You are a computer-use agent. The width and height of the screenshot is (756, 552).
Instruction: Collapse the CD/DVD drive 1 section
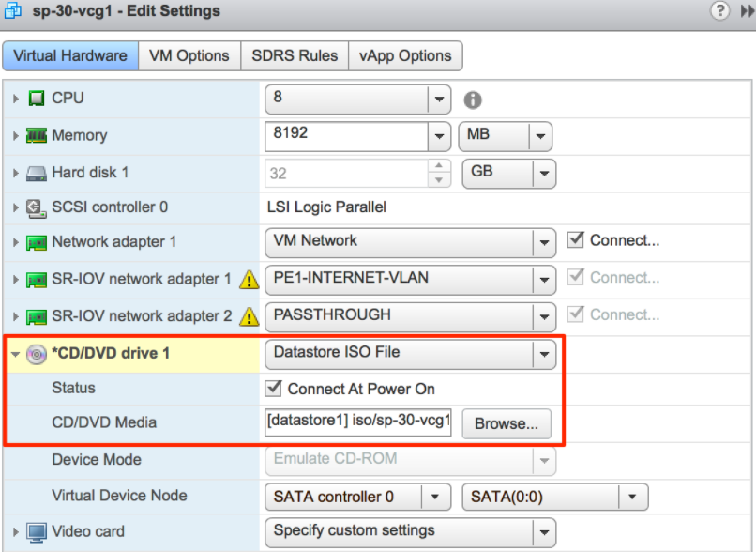tap(16, 354)
